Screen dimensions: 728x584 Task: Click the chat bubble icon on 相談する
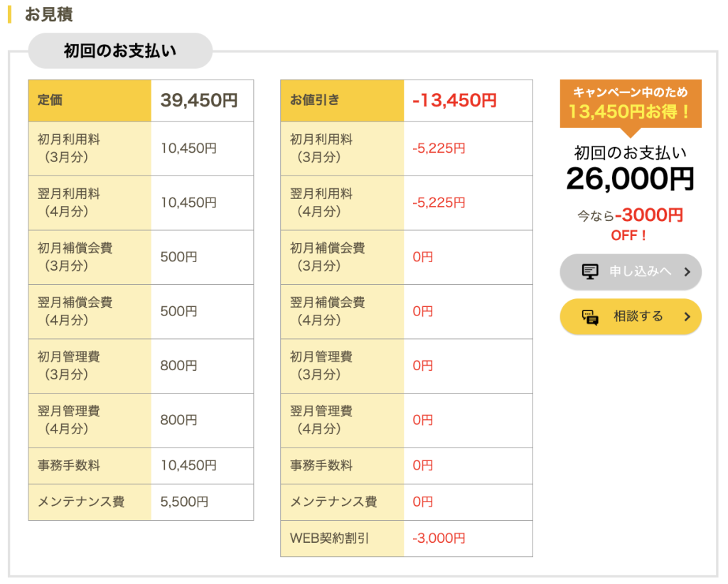point(590,317)
